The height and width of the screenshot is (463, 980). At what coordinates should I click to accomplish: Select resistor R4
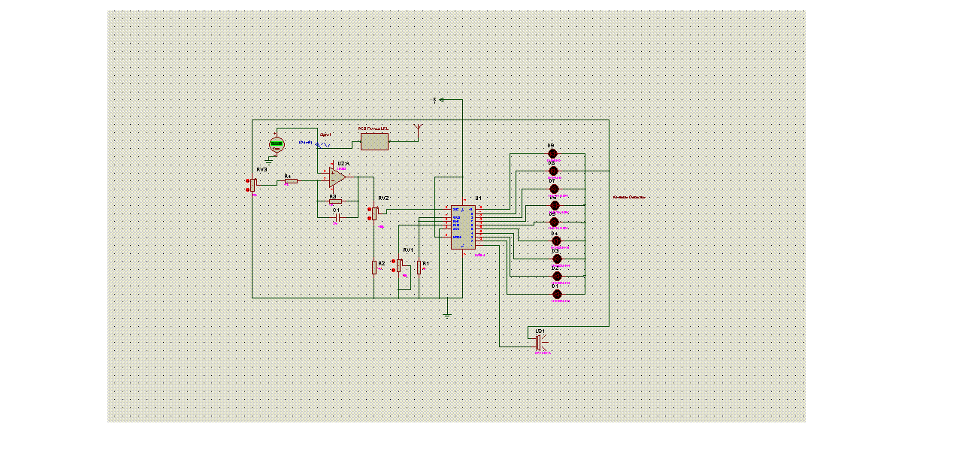290,181
